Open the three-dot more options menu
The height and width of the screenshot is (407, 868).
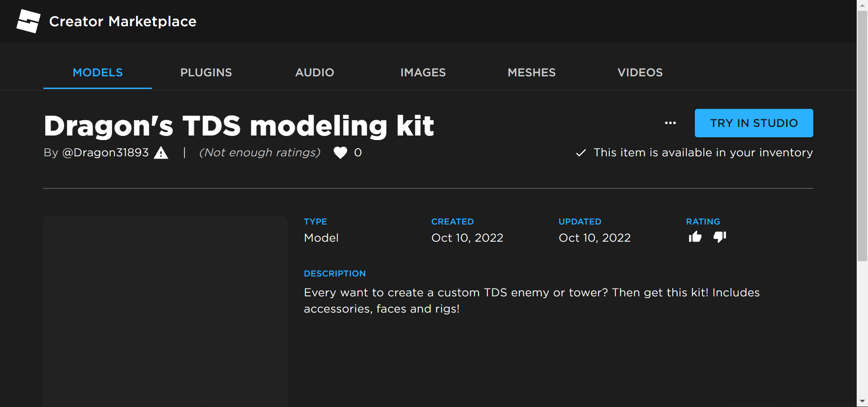(670, 123)
